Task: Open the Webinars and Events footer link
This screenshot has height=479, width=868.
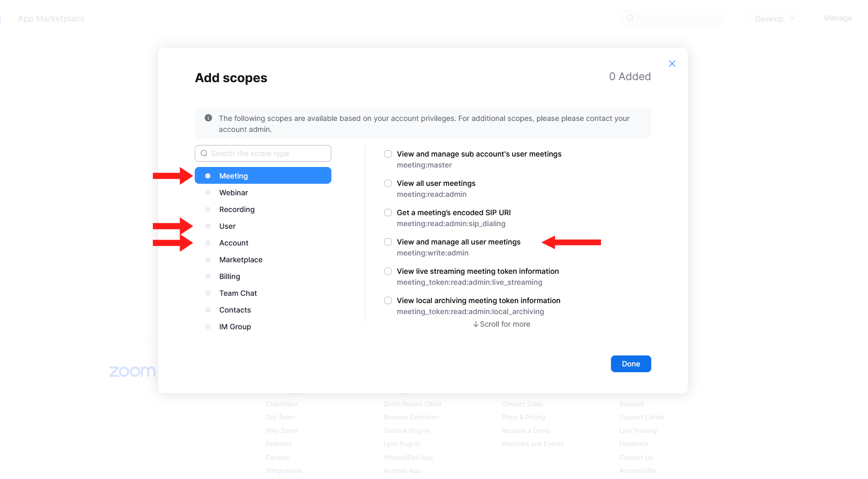Action: tap(532, 444)
